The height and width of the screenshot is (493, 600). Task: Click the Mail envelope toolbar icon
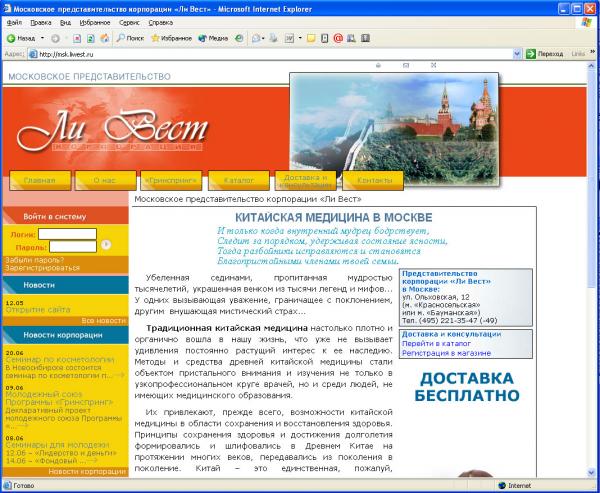(256, 38)
